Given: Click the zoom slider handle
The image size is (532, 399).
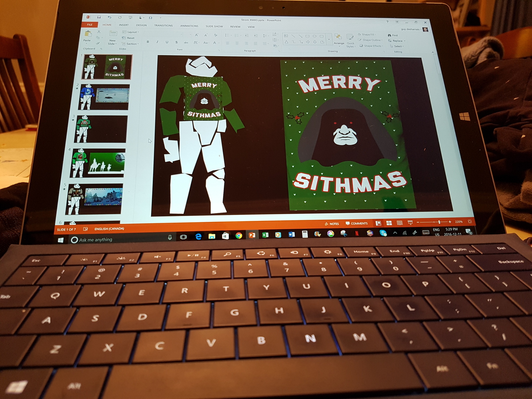Looking at the screenshot, I should pos(439,222).
